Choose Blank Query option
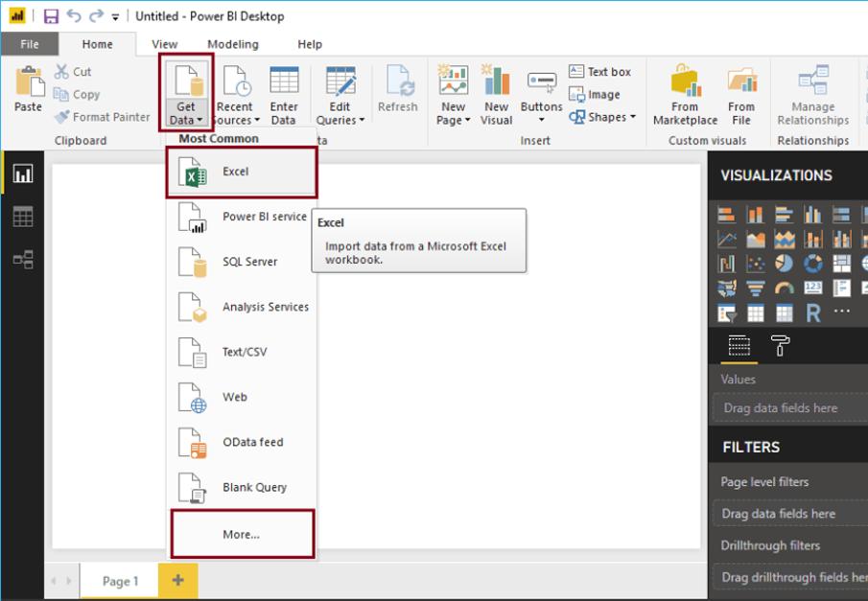868x601 pixels. (x=242, y=488)
